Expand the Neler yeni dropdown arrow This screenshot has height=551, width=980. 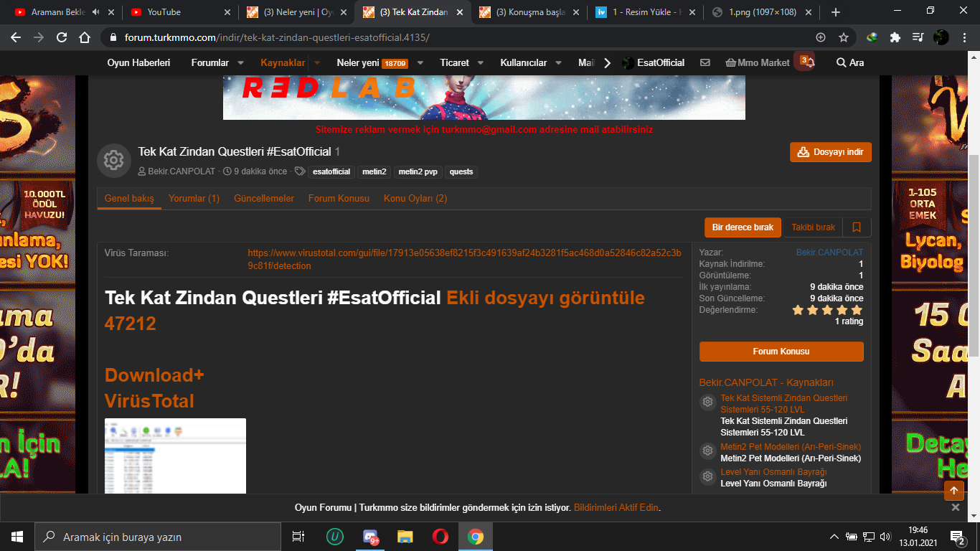[x=420, y=62]
